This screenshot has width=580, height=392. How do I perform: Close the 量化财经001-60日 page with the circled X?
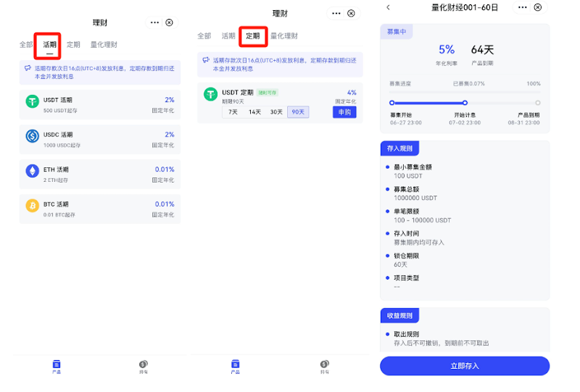click(x=537, y=7)
